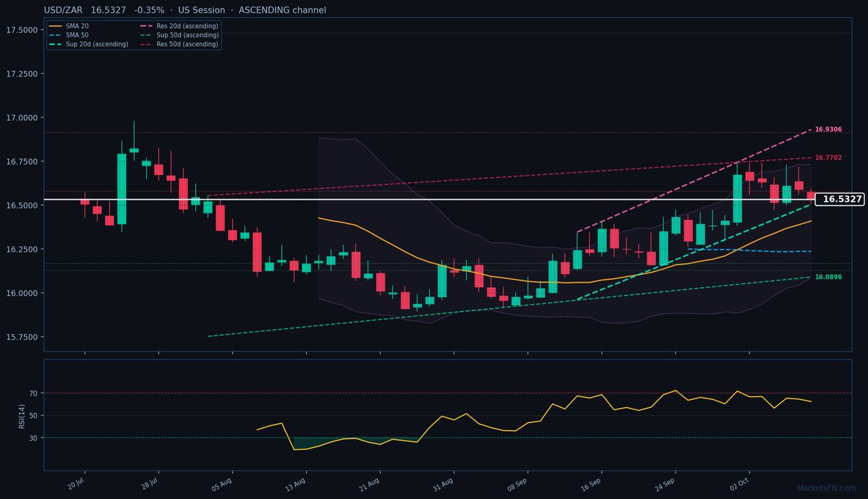Image resolution: width=868 pixels, height=499 pixels.
Task: Click the 16.9306 resistance level label
Action: point(828,129)
